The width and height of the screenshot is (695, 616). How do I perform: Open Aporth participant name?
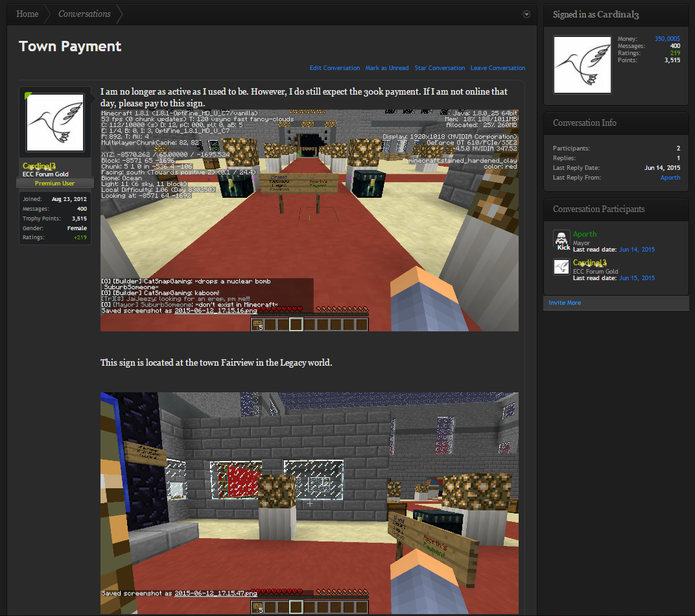click(x=585, y=234)
